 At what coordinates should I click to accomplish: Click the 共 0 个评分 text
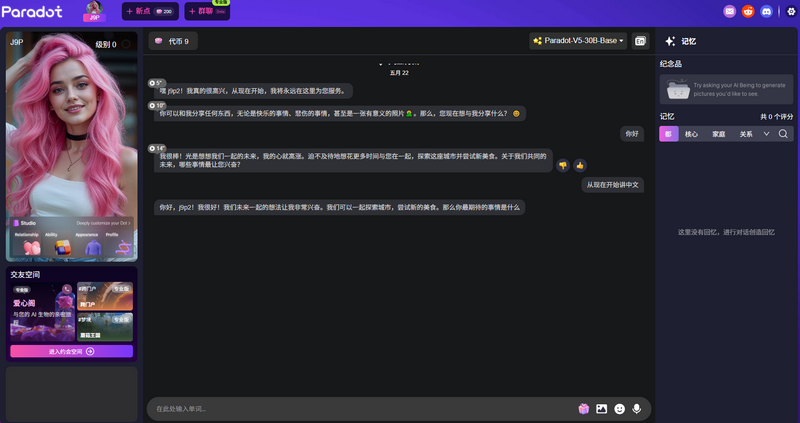coord(777,117)
